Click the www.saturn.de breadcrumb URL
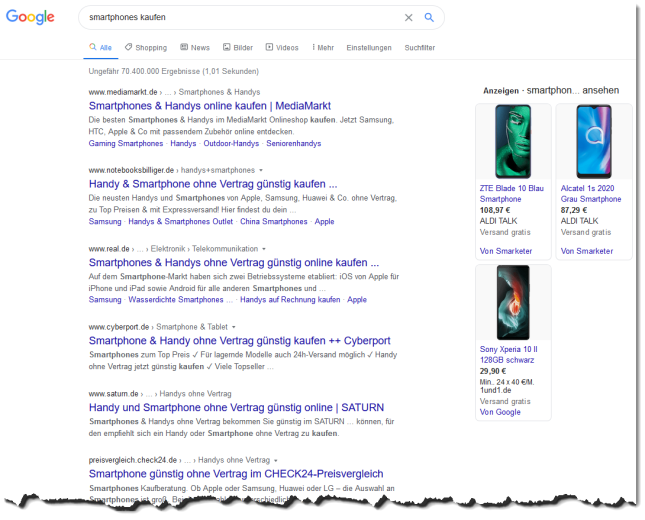The height and width of the screenshot is (520, 645). [x=114, y=394]
